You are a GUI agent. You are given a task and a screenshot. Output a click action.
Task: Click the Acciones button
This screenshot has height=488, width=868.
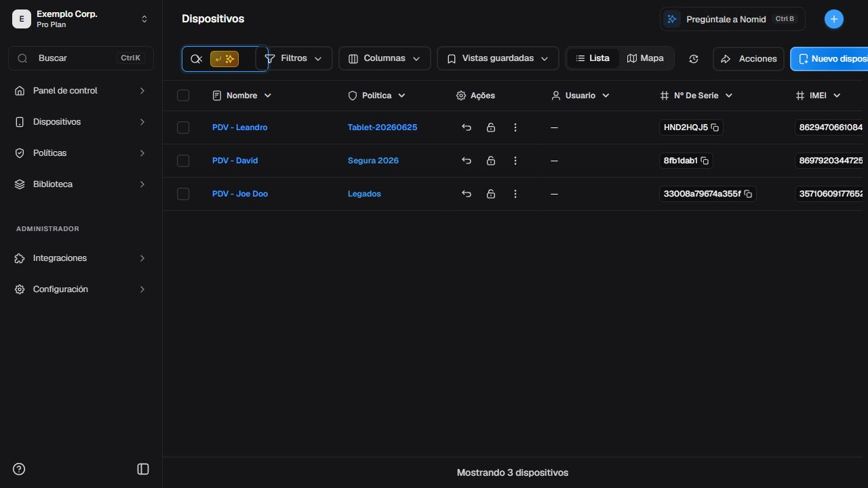[749, 59]
